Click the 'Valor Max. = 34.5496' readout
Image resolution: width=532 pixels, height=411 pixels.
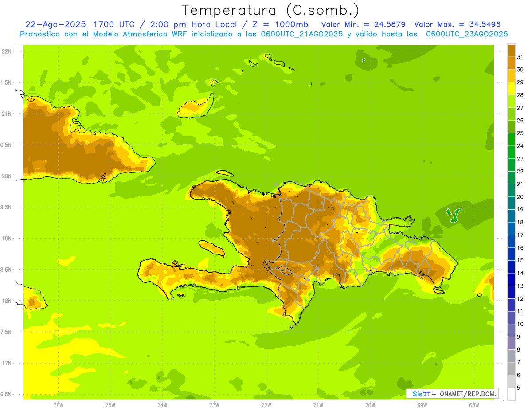(x=457, y=24)
